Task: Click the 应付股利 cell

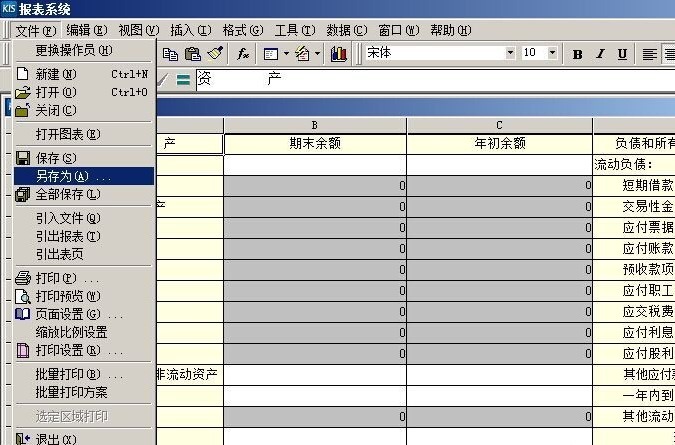Action: [x=634, y=354]
